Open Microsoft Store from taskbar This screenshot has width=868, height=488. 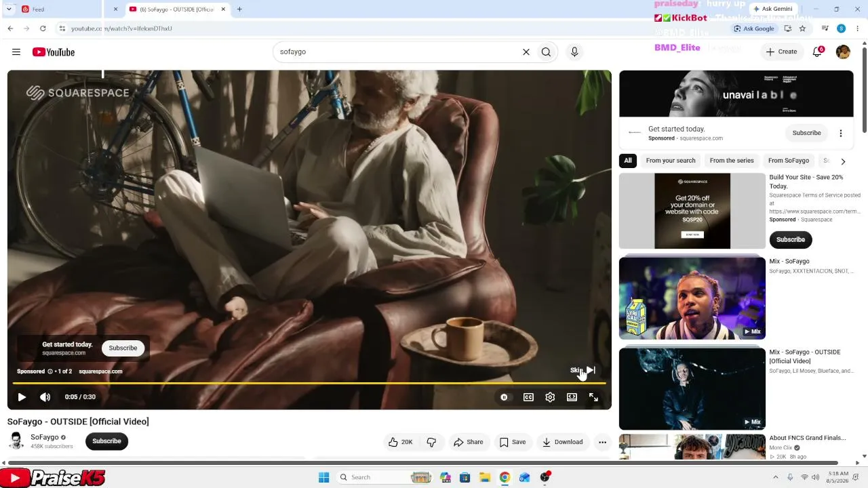pyautogui.click(x=465, y=477)
